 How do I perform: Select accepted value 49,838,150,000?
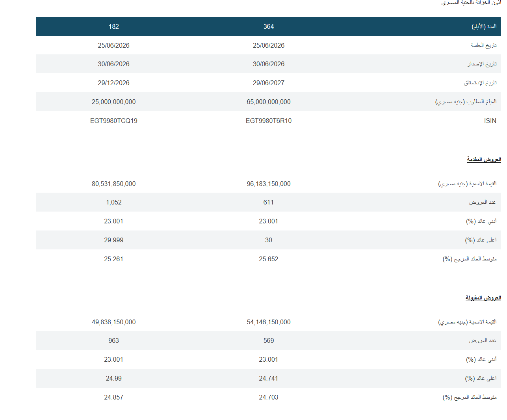pos(114,322)
